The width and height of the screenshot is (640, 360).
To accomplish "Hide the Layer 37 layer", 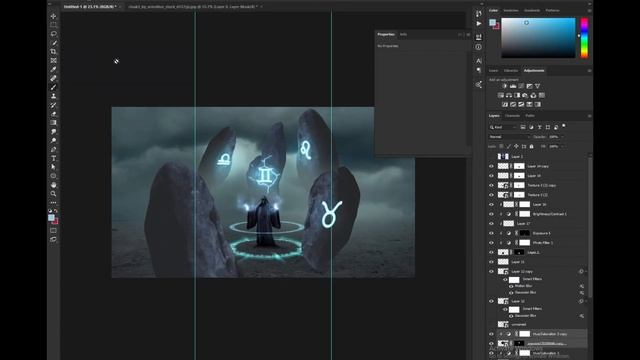I will click(x=491, y=224).
